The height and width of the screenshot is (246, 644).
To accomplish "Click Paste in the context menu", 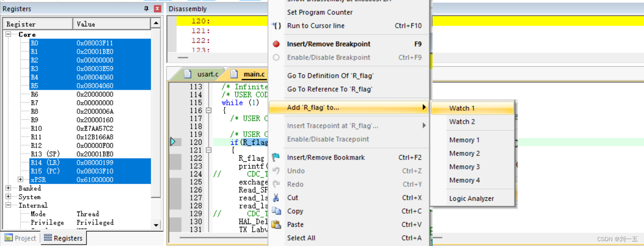I will click(295, 224).
